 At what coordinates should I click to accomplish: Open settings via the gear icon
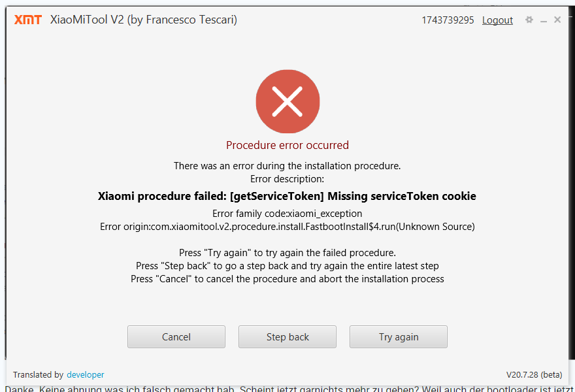(x=529, y=20)
